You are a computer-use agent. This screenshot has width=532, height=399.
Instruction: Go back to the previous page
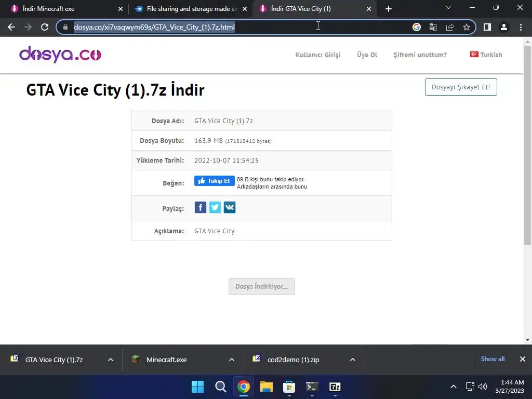(11, 27)
